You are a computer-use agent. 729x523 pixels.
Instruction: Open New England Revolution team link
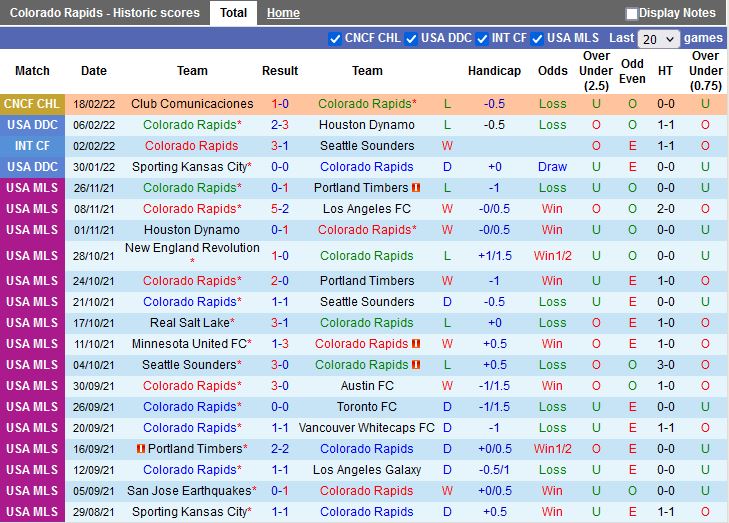(x=192, y=248)
